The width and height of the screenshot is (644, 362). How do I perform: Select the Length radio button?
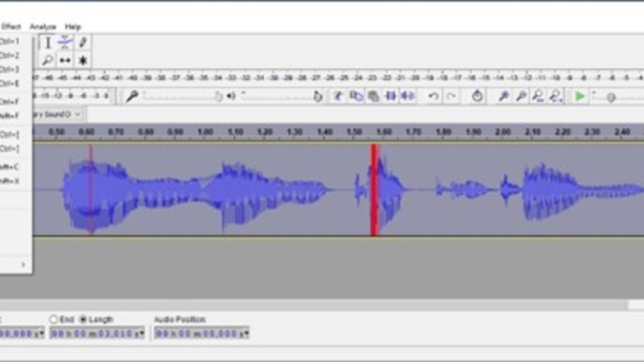point(83,319)
